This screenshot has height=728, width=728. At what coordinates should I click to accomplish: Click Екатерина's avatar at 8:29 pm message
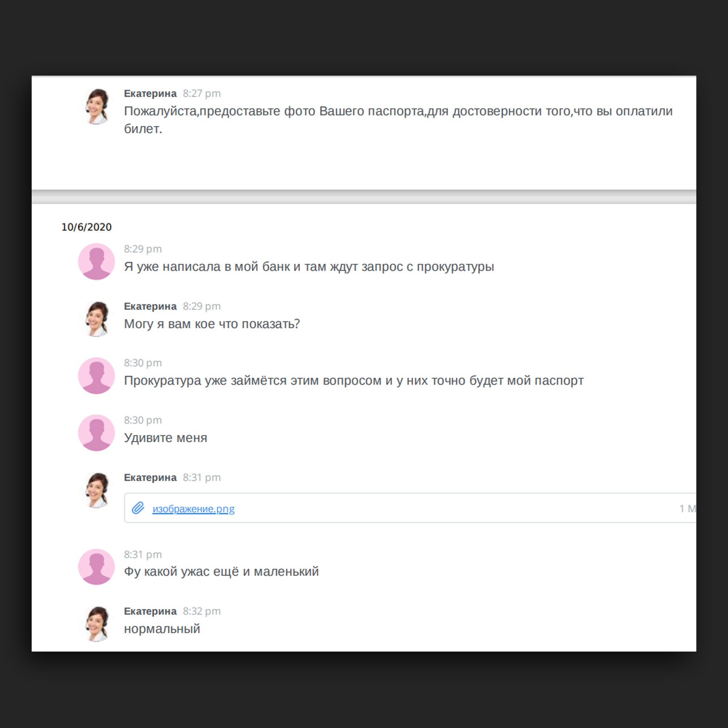pos(96,319)
